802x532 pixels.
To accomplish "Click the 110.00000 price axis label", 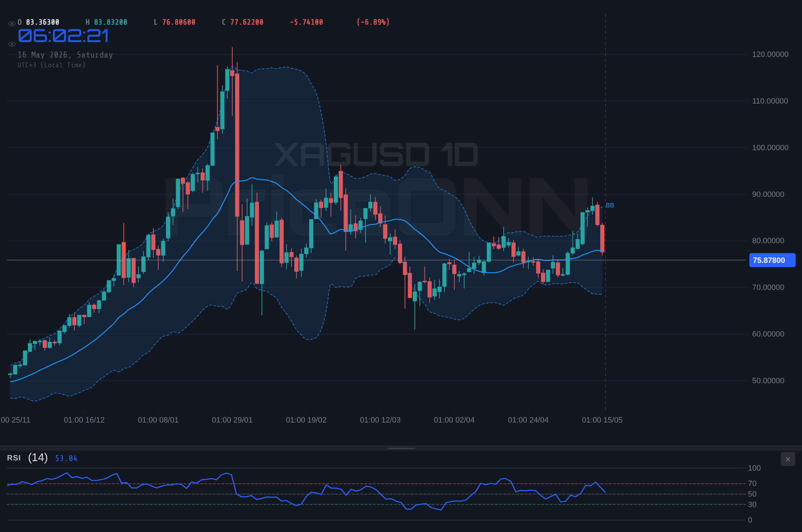I will point(770,101).
